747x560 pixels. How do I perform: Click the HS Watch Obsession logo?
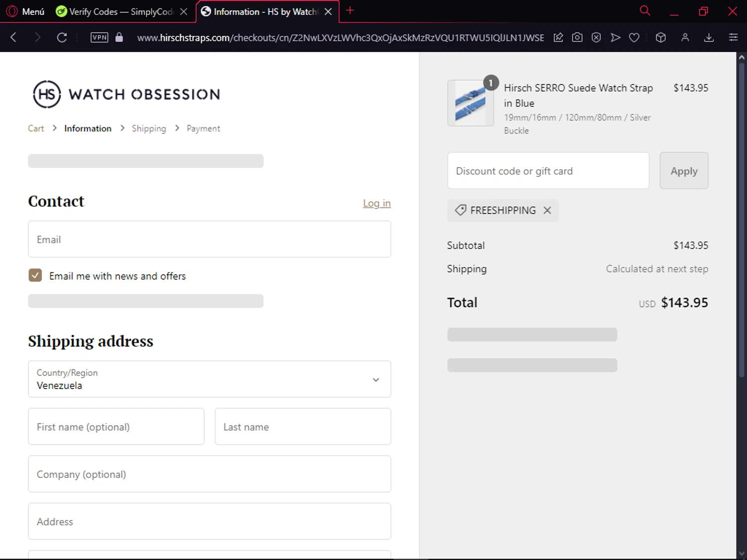point(126,94)
